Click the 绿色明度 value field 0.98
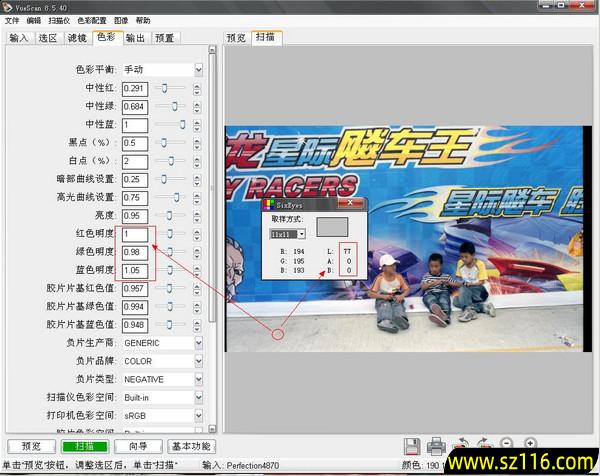The height and width of the screenshot is (476, 600). pos(135,253)
